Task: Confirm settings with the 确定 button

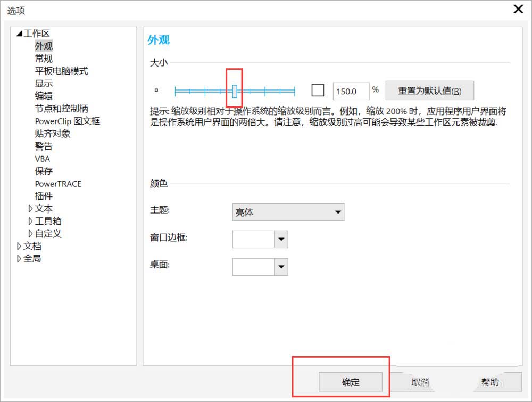Action: pyautogui.click(x=350, y=382)
